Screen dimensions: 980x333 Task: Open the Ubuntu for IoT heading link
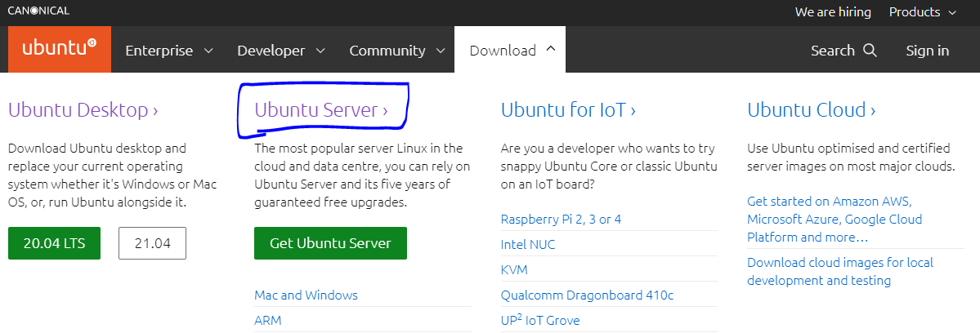pos(568,110)
